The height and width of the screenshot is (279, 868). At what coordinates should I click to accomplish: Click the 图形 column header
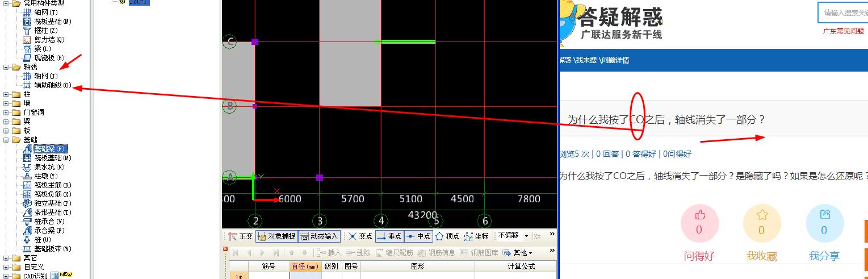(x=417, y=266)
